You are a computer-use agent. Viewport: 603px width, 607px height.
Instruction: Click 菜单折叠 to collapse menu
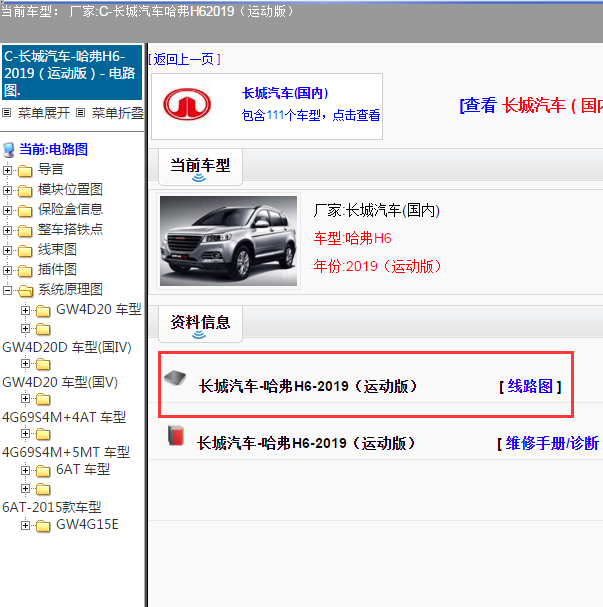pyautogui.click(x=118, y=113)
